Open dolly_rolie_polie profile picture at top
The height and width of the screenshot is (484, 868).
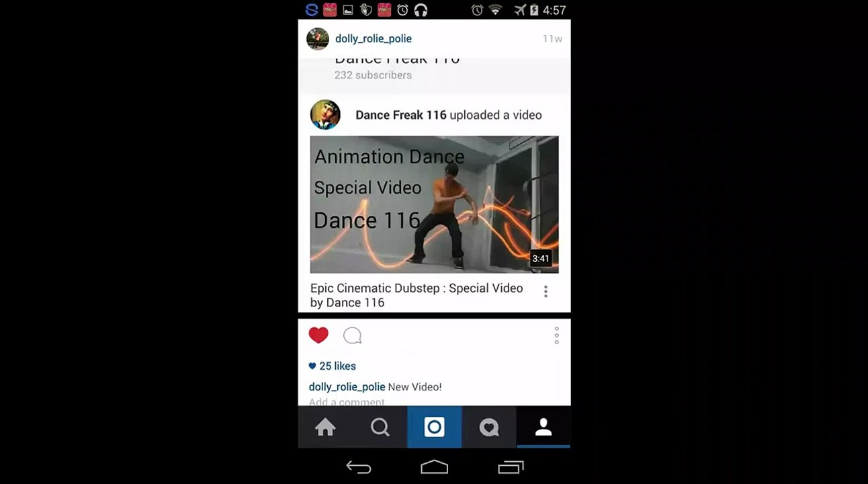click(318, 39)
